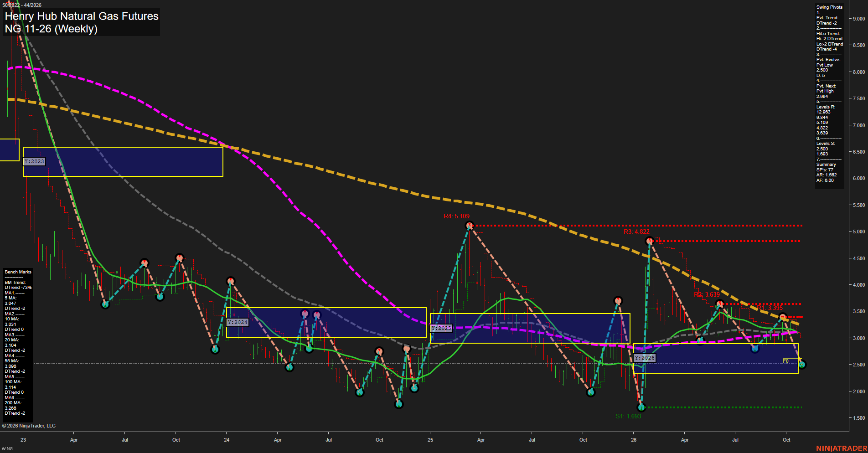Click the 200 MA benchmark label

(13, 403)
